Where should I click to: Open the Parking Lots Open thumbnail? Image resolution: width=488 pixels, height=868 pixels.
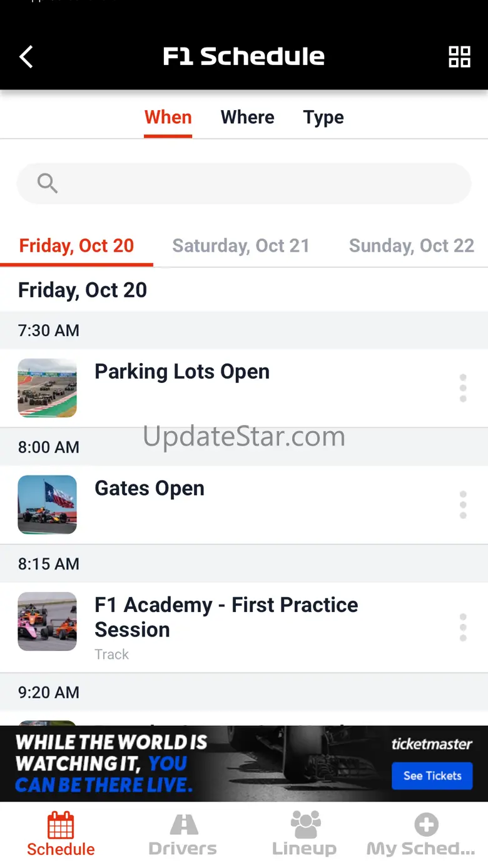(47, 388)
